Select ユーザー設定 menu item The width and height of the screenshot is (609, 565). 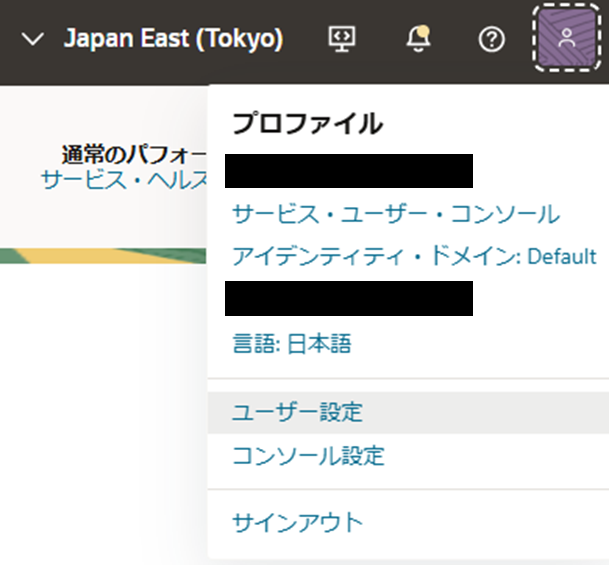(408, 412)
